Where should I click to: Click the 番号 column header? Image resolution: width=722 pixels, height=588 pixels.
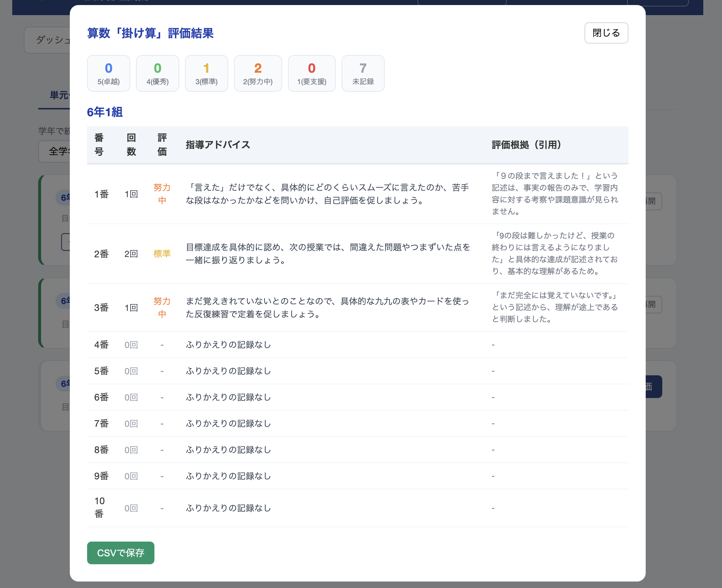pos(99,145)
